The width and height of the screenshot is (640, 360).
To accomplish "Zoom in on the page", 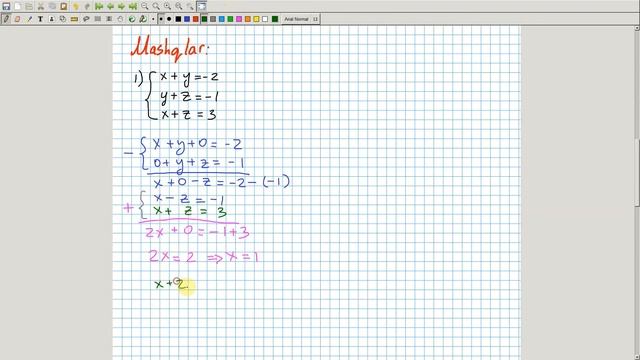I will click(167, 7).
